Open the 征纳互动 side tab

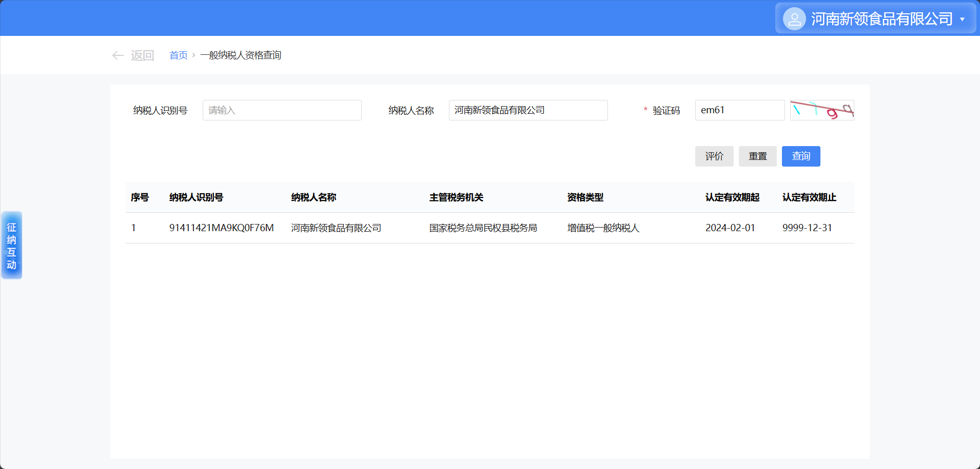11,246
